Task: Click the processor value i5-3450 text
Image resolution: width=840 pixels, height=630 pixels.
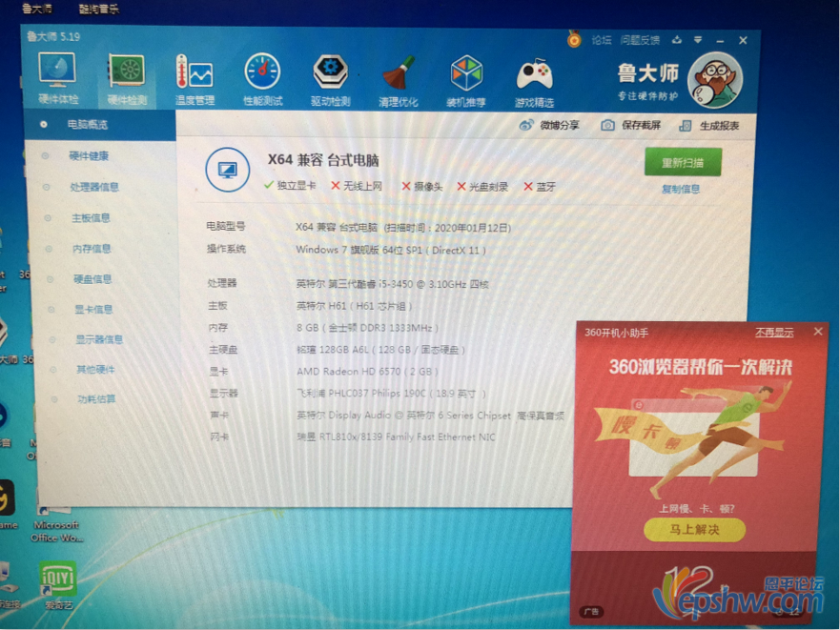Action: point(392,284)
